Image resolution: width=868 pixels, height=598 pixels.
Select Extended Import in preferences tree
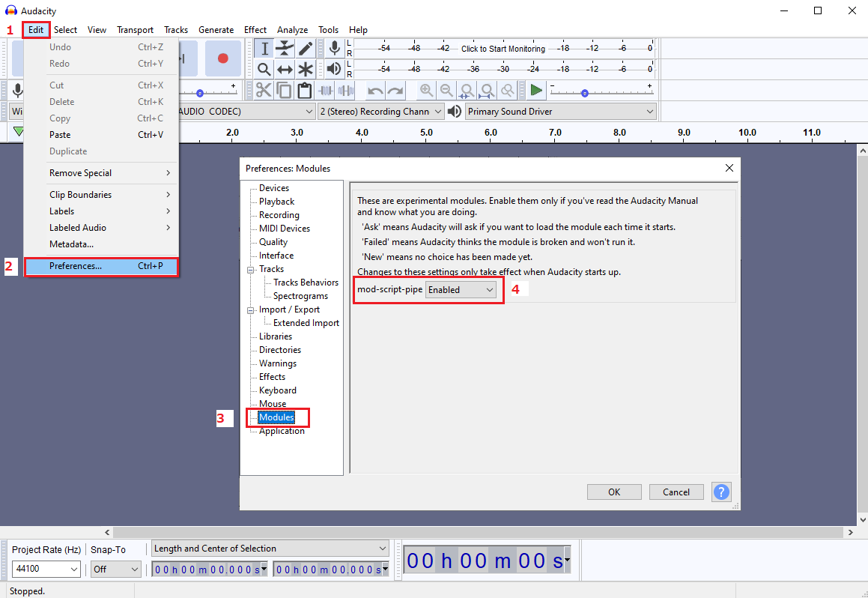[306, 323]
